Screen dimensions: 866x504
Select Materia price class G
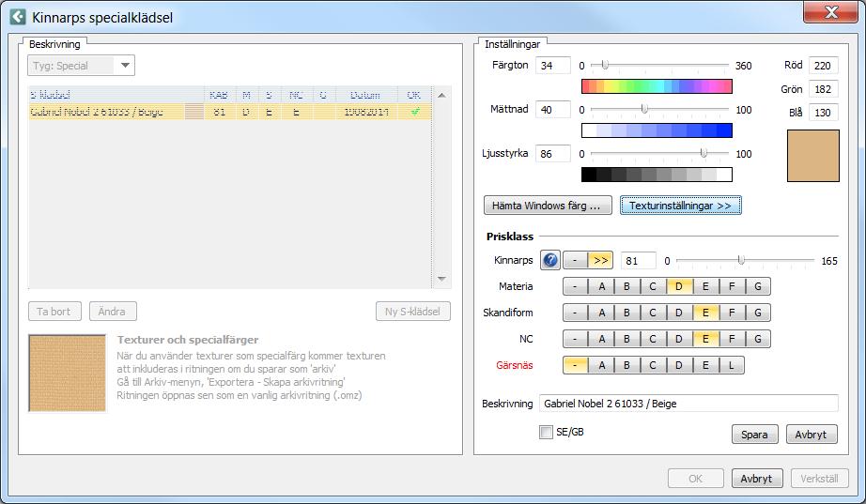pos(758,286)
